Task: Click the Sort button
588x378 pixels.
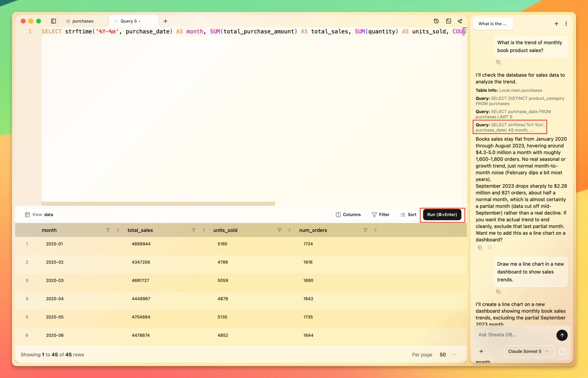Action: [408, 215]
